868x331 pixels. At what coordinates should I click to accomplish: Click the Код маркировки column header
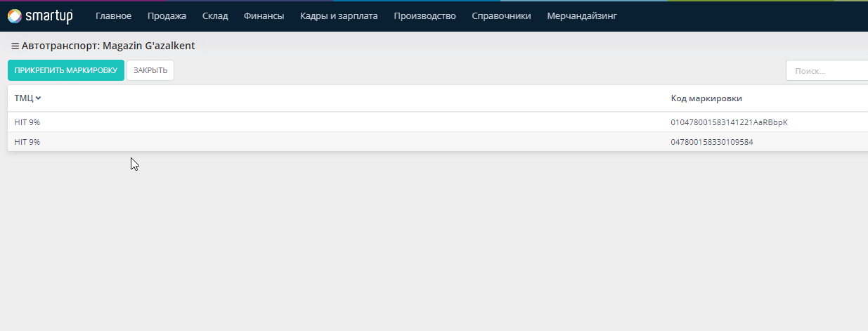[706, 98]
